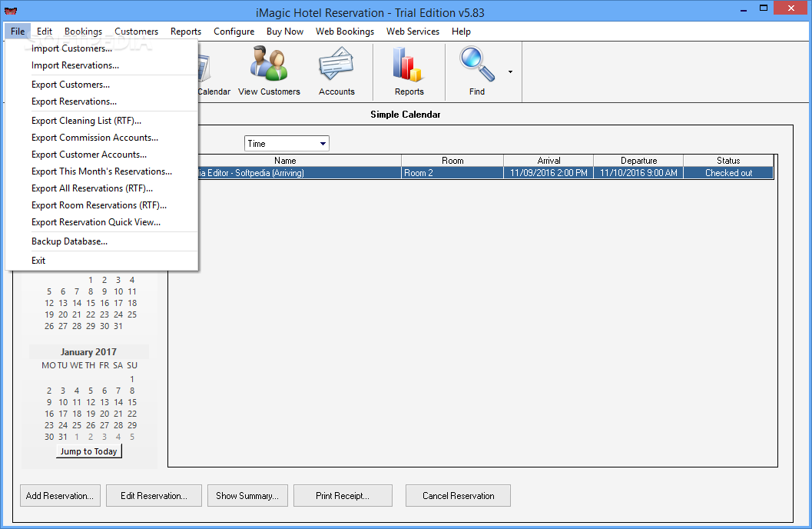Open the Time combo box
Image resolution: width=812 pixels, height=529 pixels.
tap(287, 144)
